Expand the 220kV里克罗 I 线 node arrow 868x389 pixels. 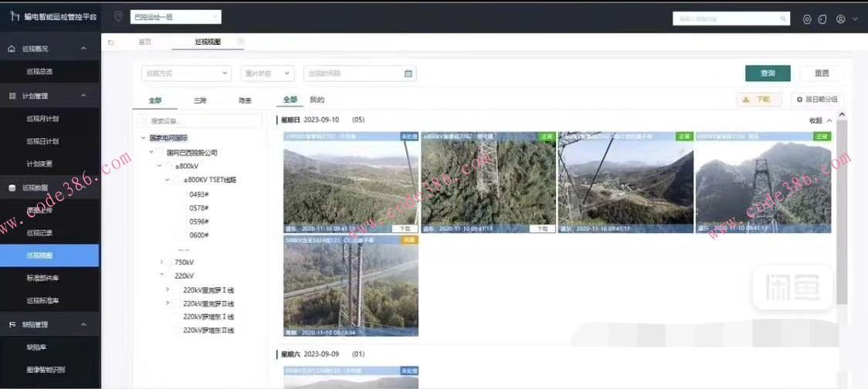point(168,289)
